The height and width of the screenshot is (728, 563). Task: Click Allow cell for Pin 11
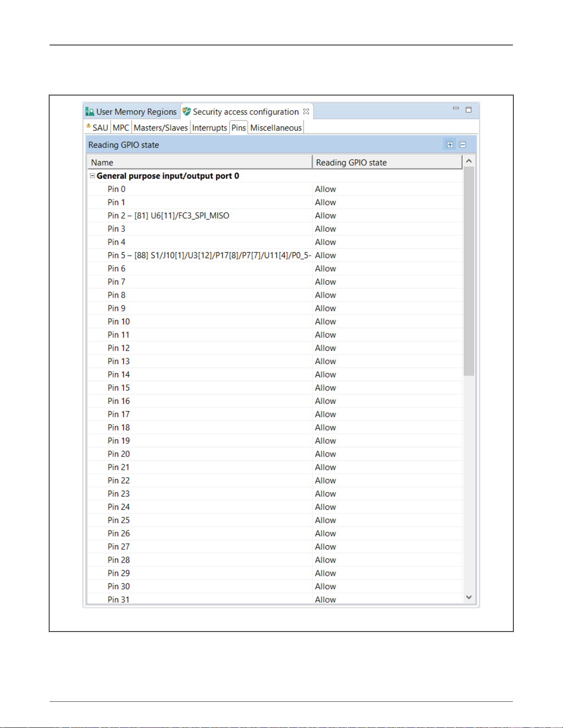(x=387, y=335)
